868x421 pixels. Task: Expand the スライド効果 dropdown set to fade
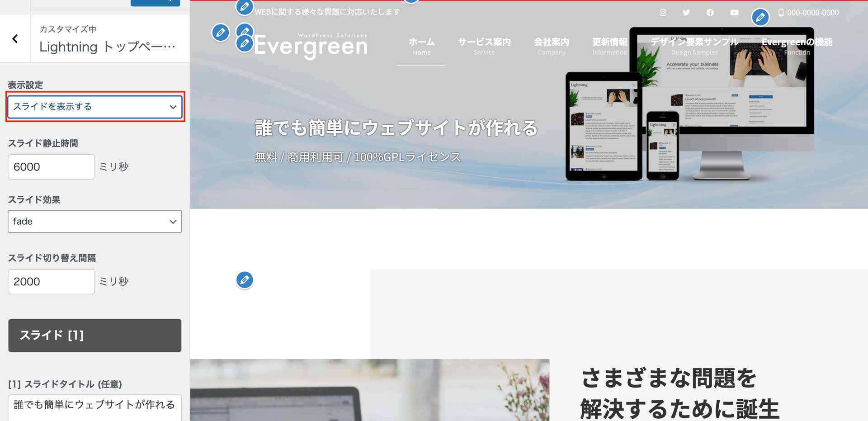tap(95, 222)
